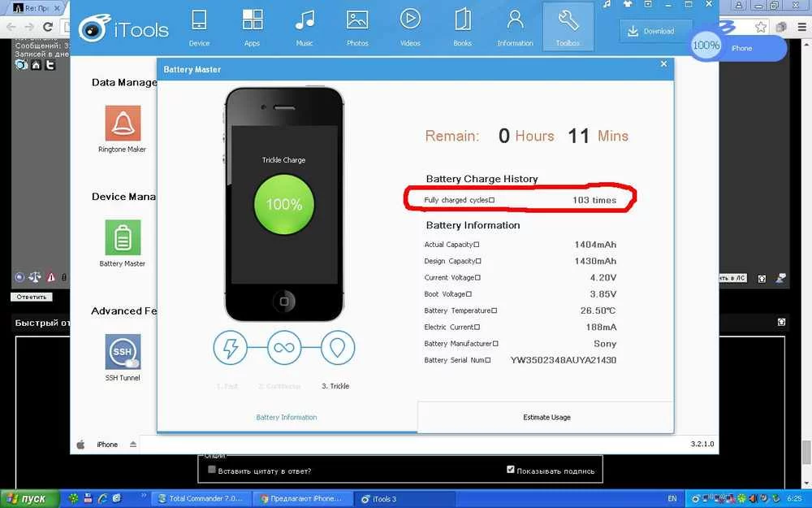Click the Apple logo in status bar
Viewport: 812px width, 508px height.
80,445
